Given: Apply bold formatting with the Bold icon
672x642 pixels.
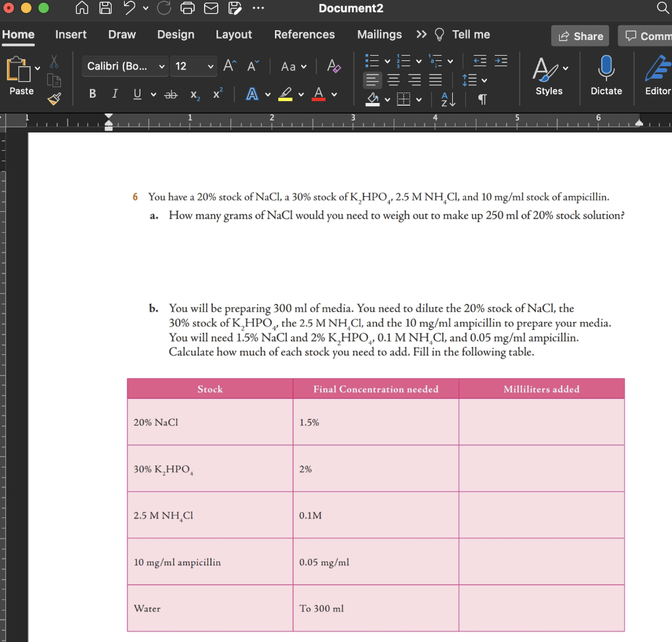Looking at the screenshot, I should click(x=92, y=93).
